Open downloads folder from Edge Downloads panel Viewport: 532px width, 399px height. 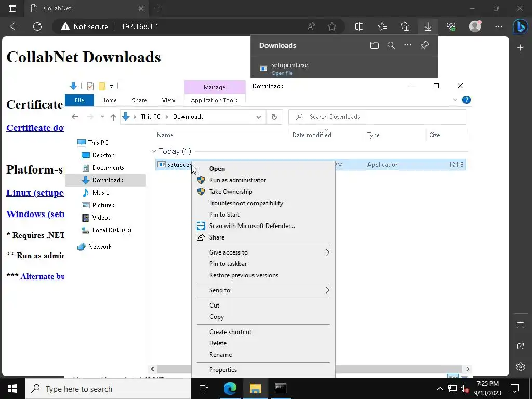[374, 45]
